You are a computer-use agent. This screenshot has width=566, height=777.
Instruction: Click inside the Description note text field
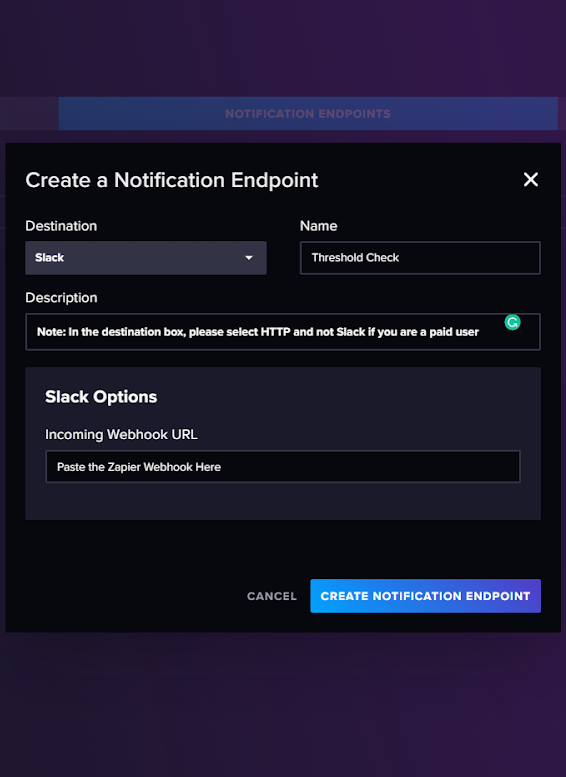coord(283,332)
